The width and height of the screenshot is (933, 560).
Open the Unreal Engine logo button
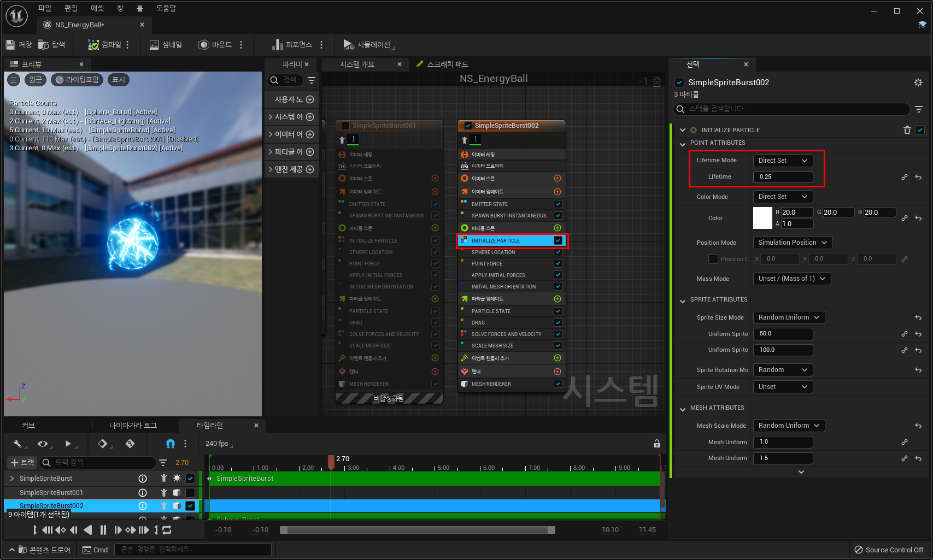(x=16, y=16)
